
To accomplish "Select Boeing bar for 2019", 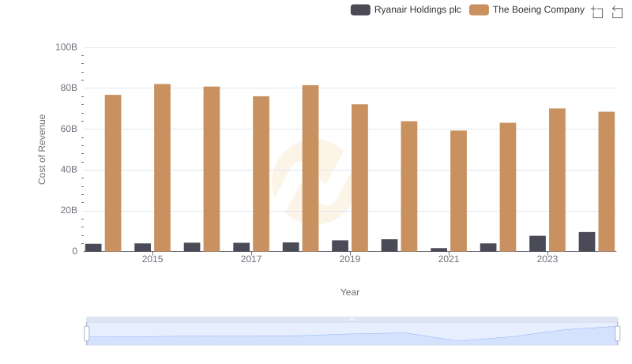I will pyautogui.click(x=359, y=178).
